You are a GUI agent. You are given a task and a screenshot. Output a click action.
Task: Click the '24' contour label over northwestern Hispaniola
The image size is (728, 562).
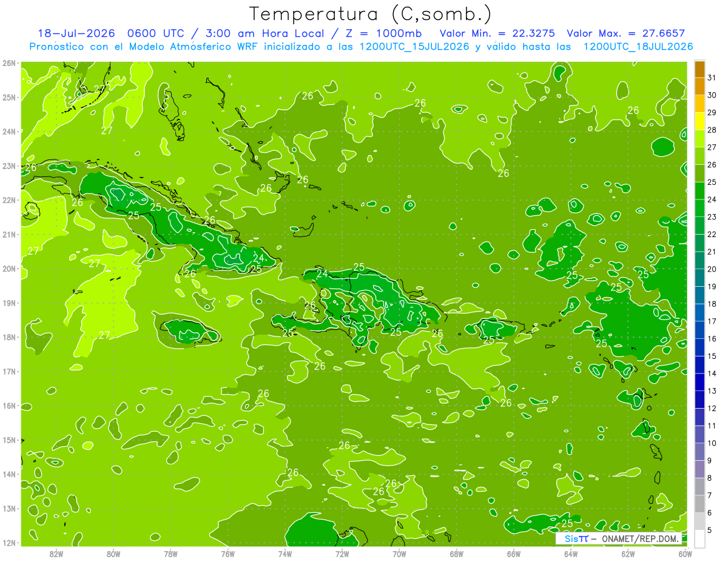tap(322, 274)
